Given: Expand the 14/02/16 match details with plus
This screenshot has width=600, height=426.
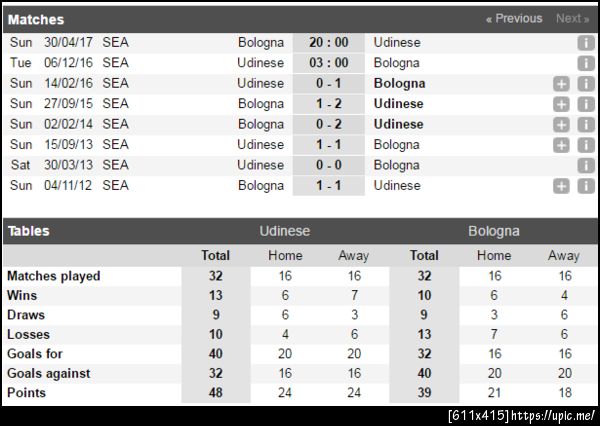Looking at the screenshot, I should (562, 84).
